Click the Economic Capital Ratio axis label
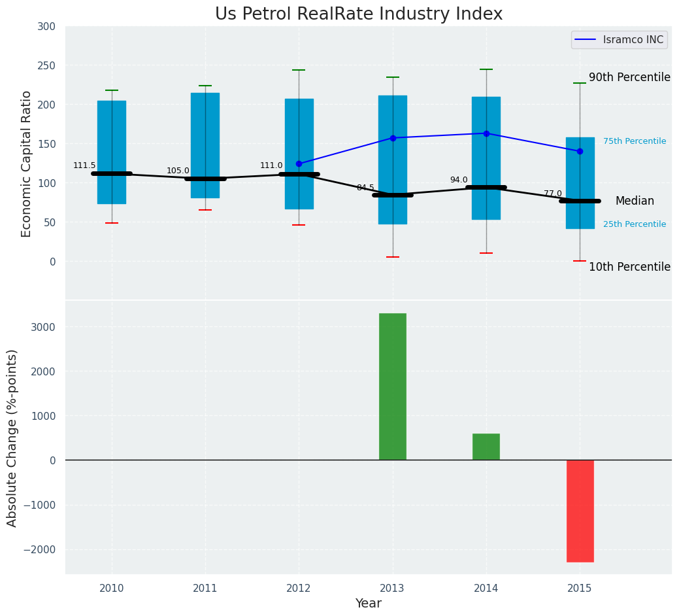The width and height of the screenshot is (679, 616). click(x=27, y=163)
